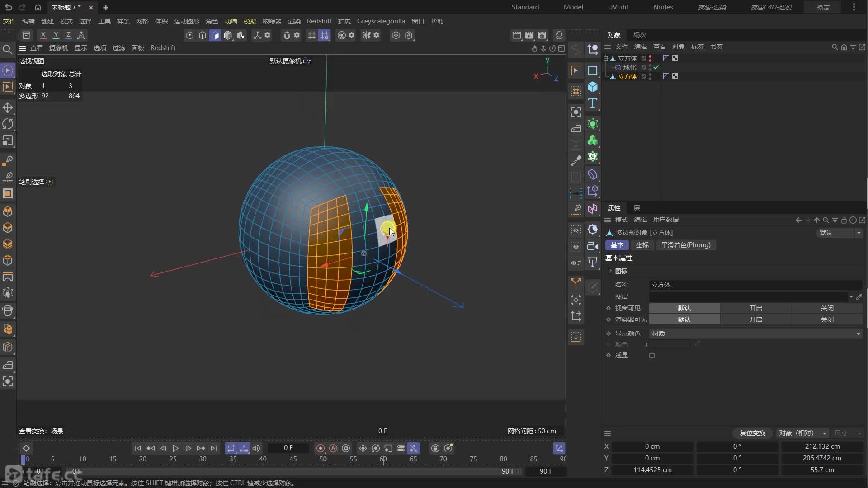This screenshot has width=868, height=488.
Task: Toggle X axis lock
Action: tap(43, 35)
